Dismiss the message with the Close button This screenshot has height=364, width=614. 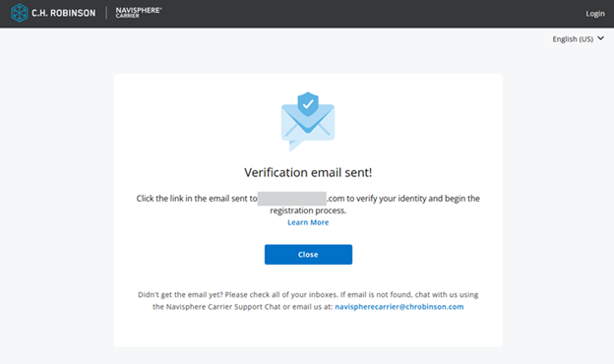(x=308, y=255)
